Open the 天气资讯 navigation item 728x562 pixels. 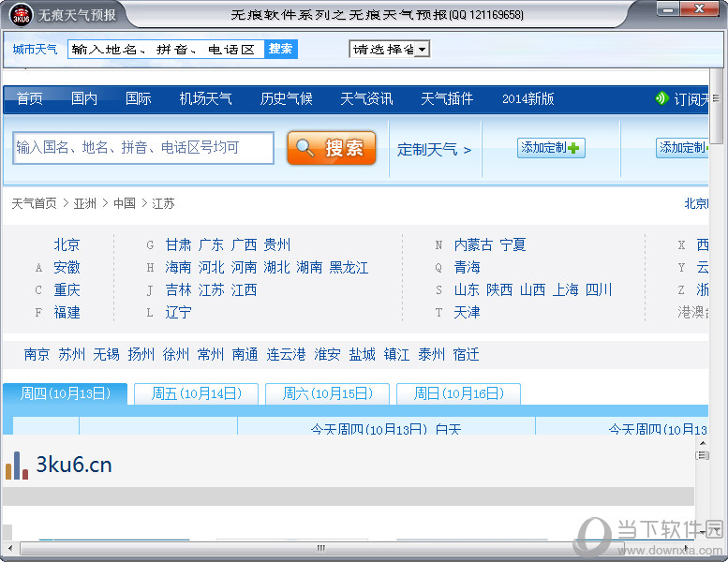click(x=366, y=98)
